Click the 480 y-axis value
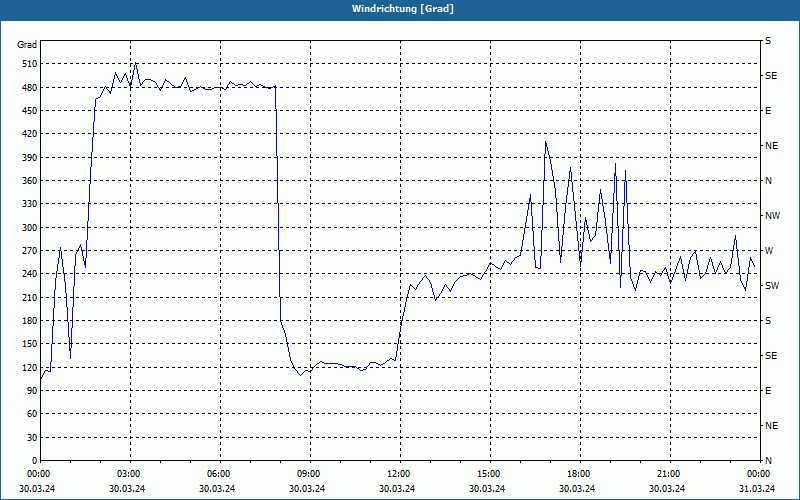 [x=29, y=88]
